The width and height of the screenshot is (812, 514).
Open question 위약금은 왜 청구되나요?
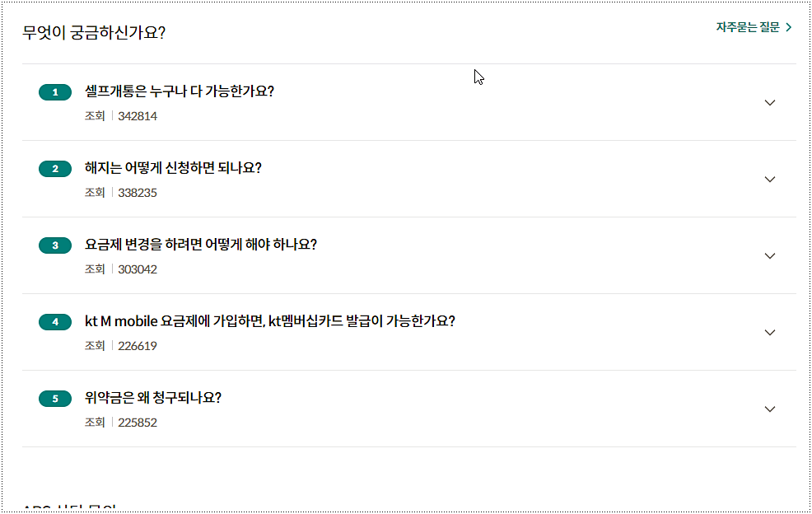pos(153,398)
